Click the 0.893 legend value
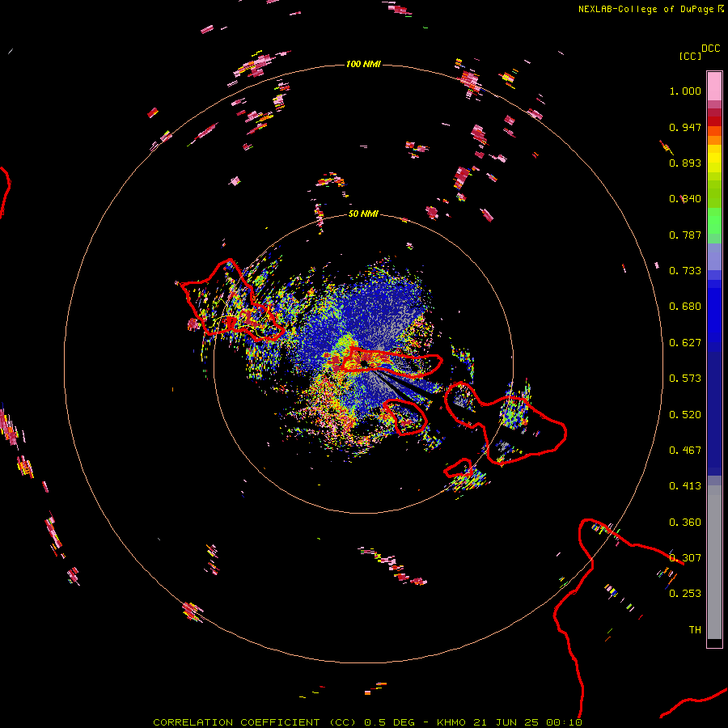Image resolution: width=728 pixels, height=728 pixels. 685,163
